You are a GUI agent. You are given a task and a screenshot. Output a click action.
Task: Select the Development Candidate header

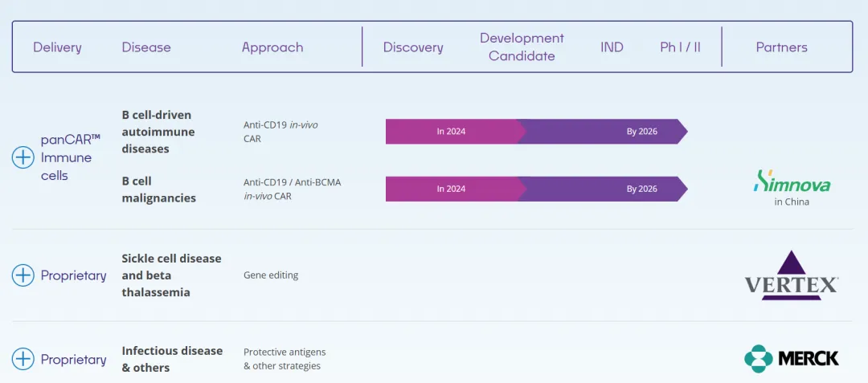[x=522, y=47]
